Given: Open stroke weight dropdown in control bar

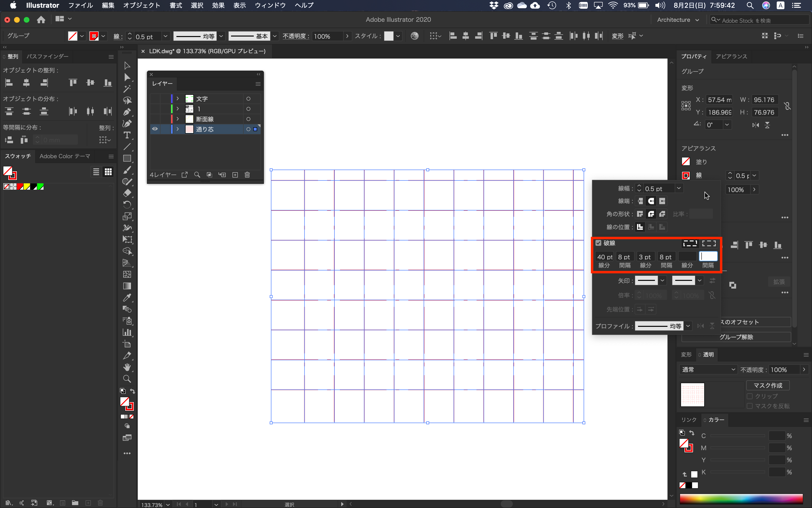Looking at the screenshot, I should coord(165,36).
